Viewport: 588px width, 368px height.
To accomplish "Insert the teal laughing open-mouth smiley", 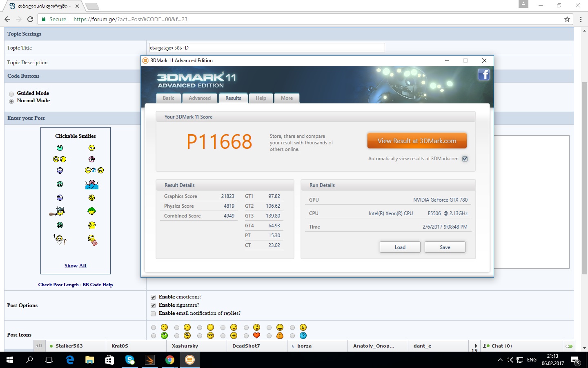I will 60,225.
